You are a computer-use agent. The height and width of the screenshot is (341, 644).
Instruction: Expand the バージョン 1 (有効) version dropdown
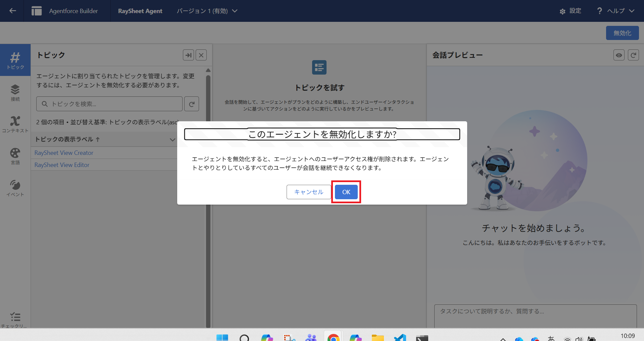coord(207,11)
